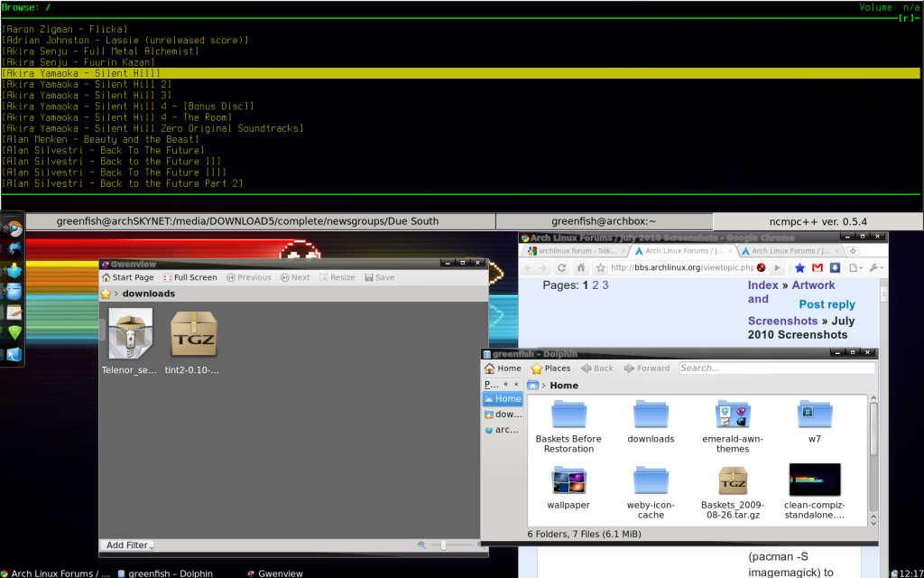This screenshot has width=924, height=578.
Task: Click Start Page in Gwenview toolbar
Action: coord(128,277)
